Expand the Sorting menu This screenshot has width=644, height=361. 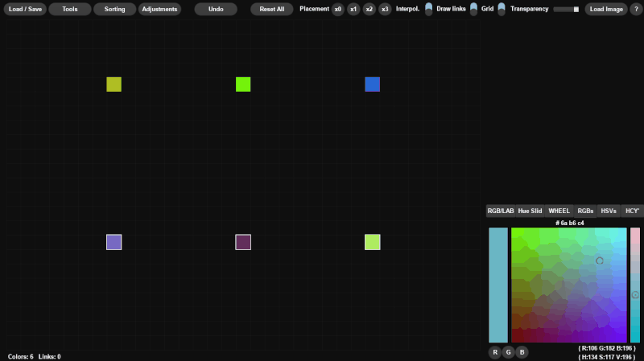point(114,9)
